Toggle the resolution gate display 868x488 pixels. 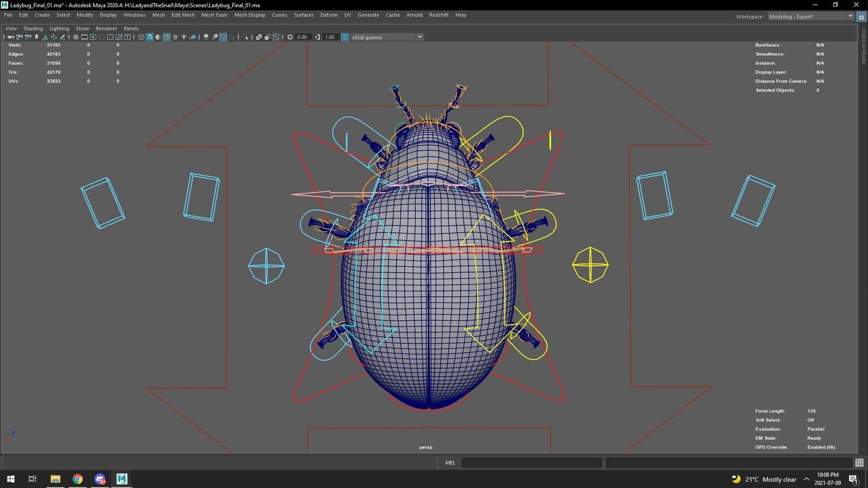93,37
